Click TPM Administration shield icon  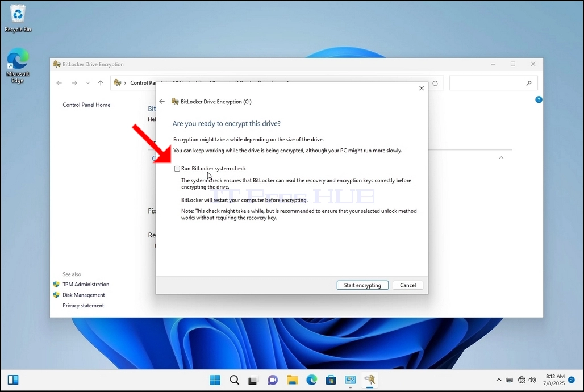pyautogui.click(x=56, y=284)
